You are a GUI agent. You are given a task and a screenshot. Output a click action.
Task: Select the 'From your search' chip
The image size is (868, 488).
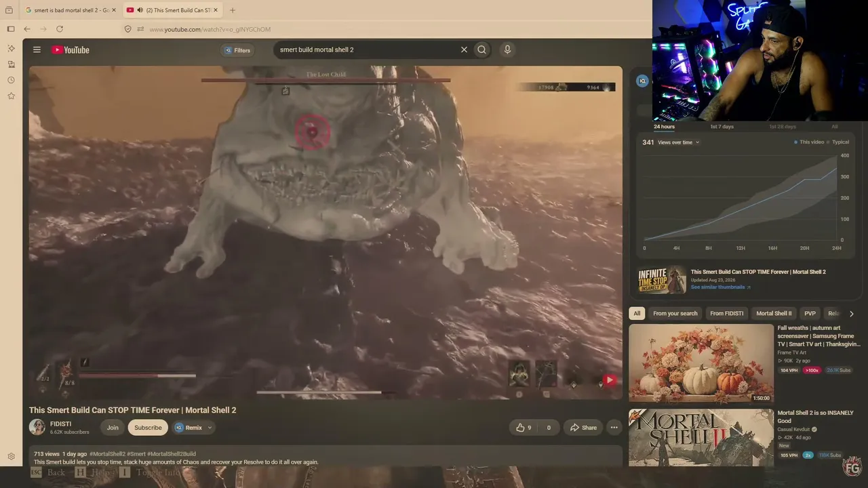(675, 314)
